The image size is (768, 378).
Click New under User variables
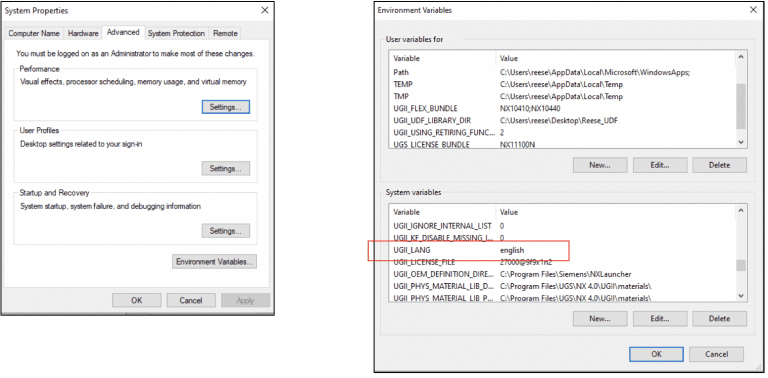600,165
